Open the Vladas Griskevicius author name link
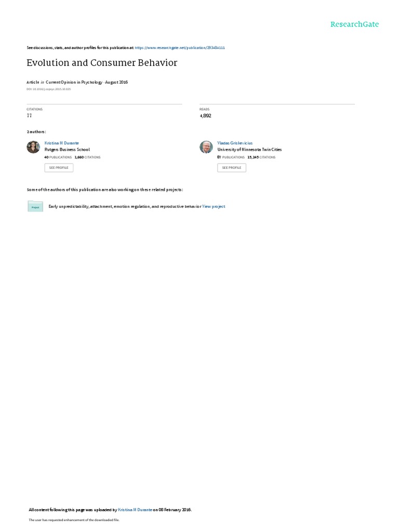 pyautogui.click(x=235, y=143)
